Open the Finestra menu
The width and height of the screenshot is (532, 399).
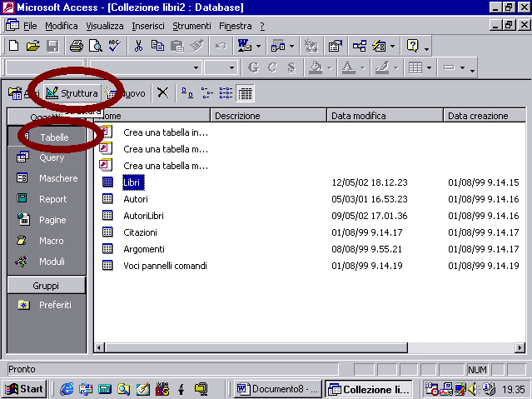236,26
